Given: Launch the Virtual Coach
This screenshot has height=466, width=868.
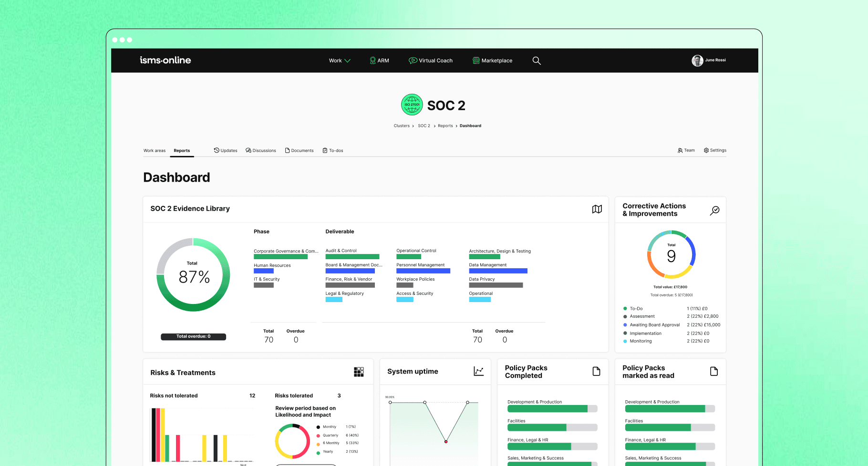Looking at the screenshot, I should click(x=430, y=61).
